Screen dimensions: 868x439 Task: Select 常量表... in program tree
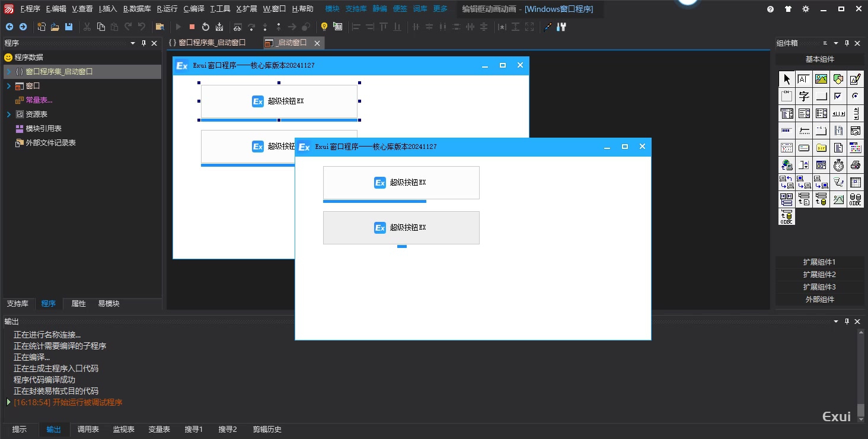[39, 100]
